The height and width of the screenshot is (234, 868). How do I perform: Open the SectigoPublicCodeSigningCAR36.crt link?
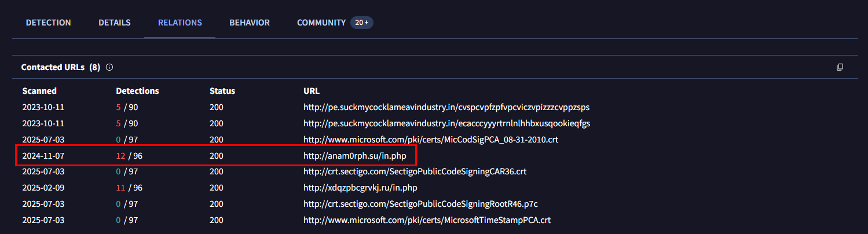[415, 171]
